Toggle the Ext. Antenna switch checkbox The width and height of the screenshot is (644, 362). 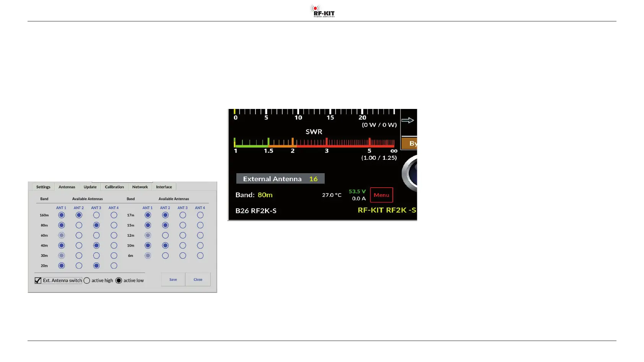click(38, 281)
